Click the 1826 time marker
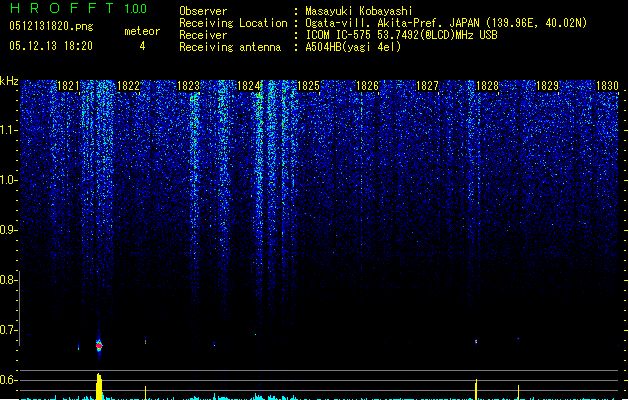The width and height of the screenshot is (629, 400). 368,86
